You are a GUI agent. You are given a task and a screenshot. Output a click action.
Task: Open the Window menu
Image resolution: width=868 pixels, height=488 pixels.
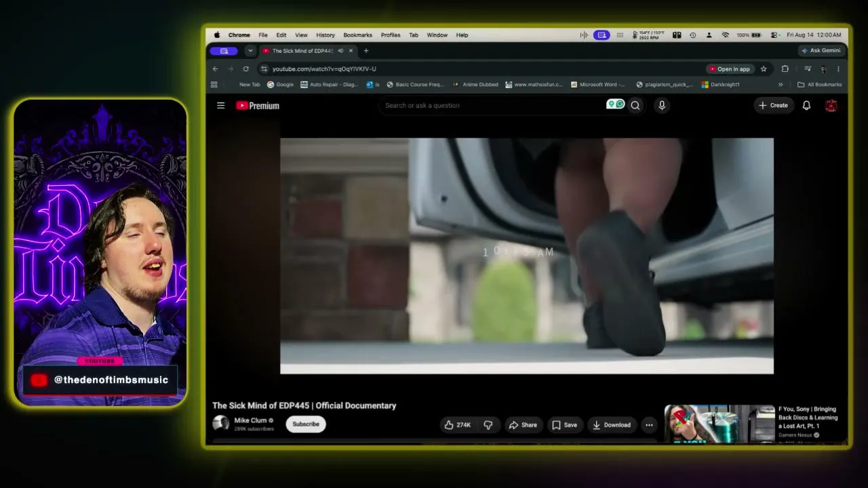pyautogui.click(x=437, y=35)
